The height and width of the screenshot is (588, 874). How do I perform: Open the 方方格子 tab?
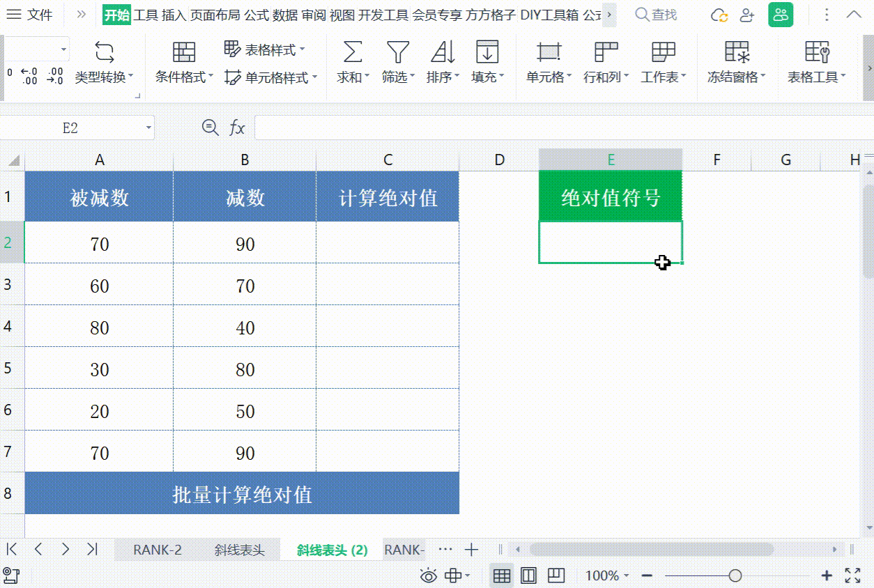(491, 15)
